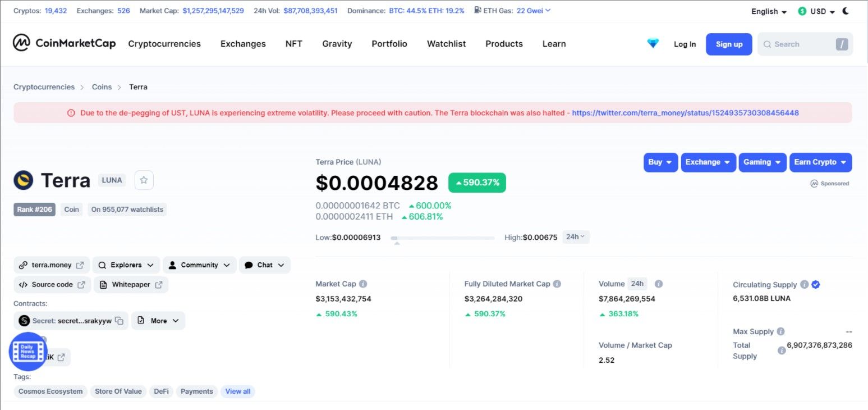Click the Coins breadcrumb link
Image resolution: width=868 pixels, height=410 pixels.
tap(102, 87)
